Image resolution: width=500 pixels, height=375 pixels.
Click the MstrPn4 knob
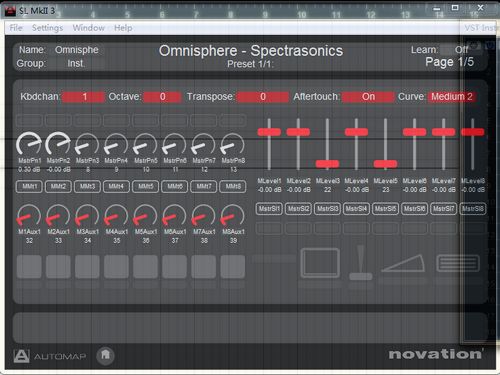click(116, 145)
